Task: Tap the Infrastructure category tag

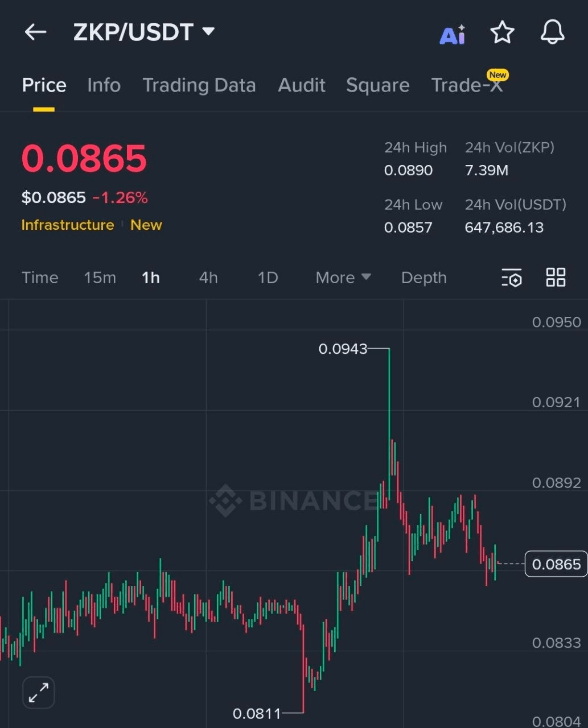Action: (68, 225)
